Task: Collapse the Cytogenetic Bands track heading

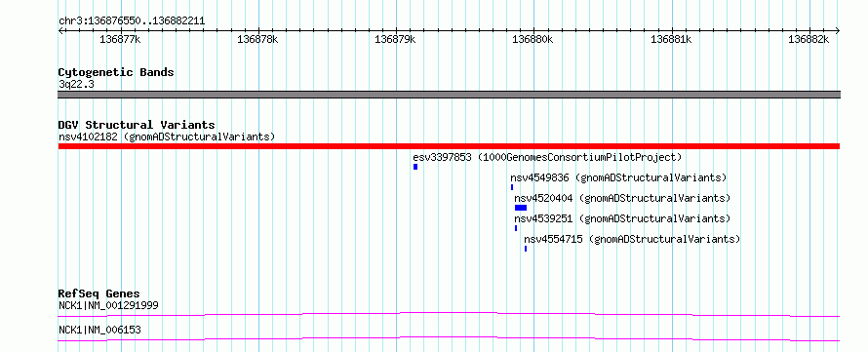Action: click(x=116, y=72)
